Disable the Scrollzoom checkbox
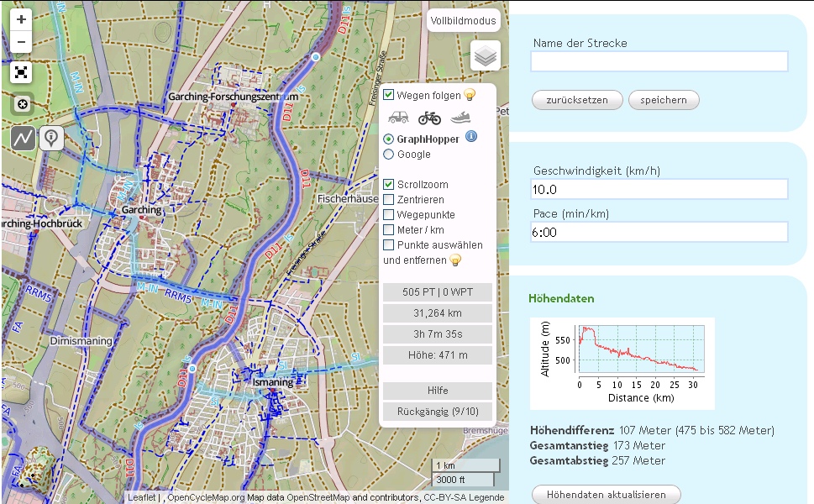Screen dimensions: 814x504 (389, 185)
